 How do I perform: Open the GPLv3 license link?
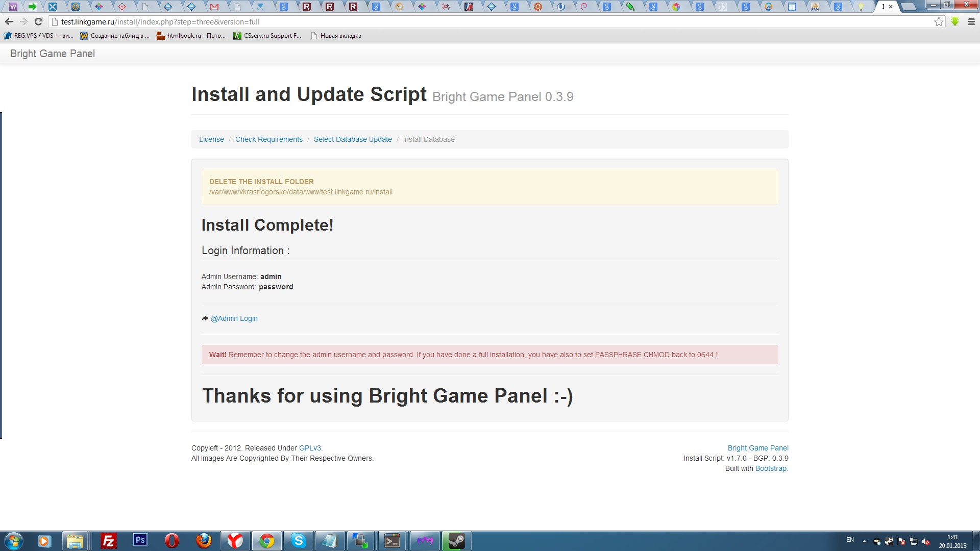310,448
